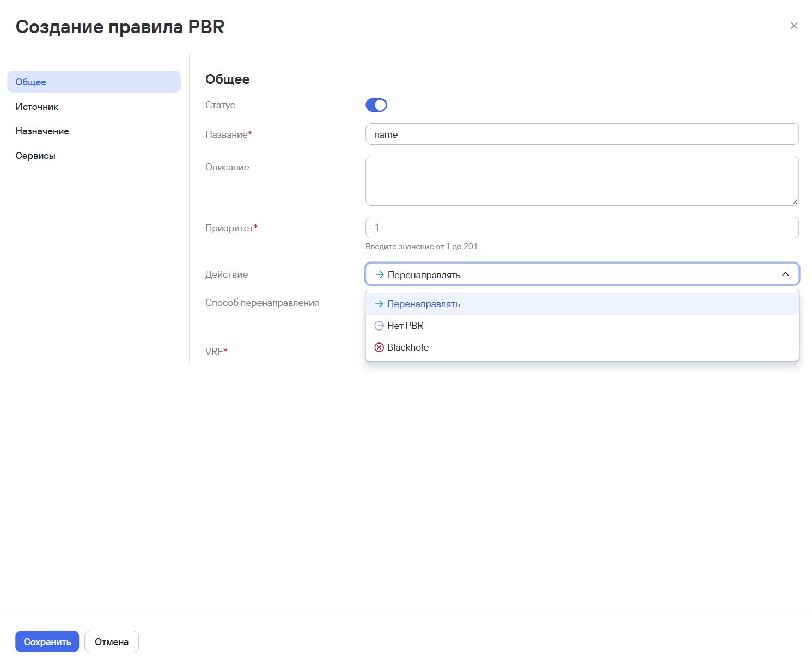
Task: Close the PBR rule creation dialog
Action: pos(794,26)
